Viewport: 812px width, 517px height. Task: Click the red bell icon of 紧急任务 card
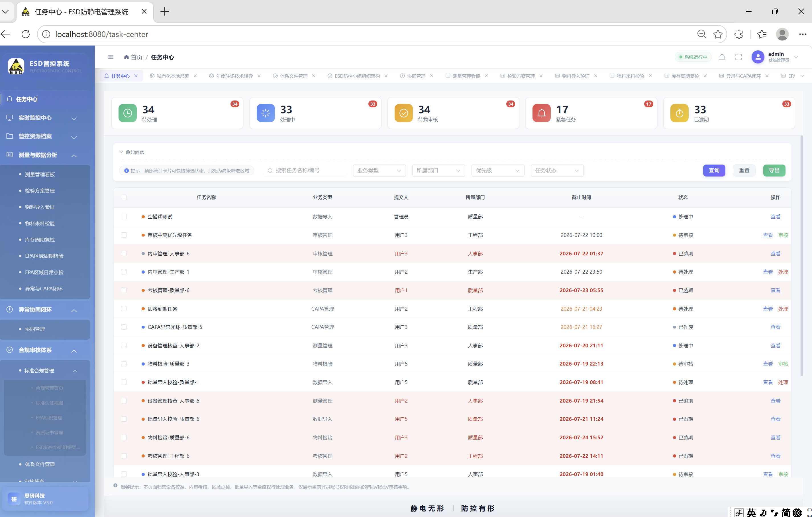coord(541,113)
